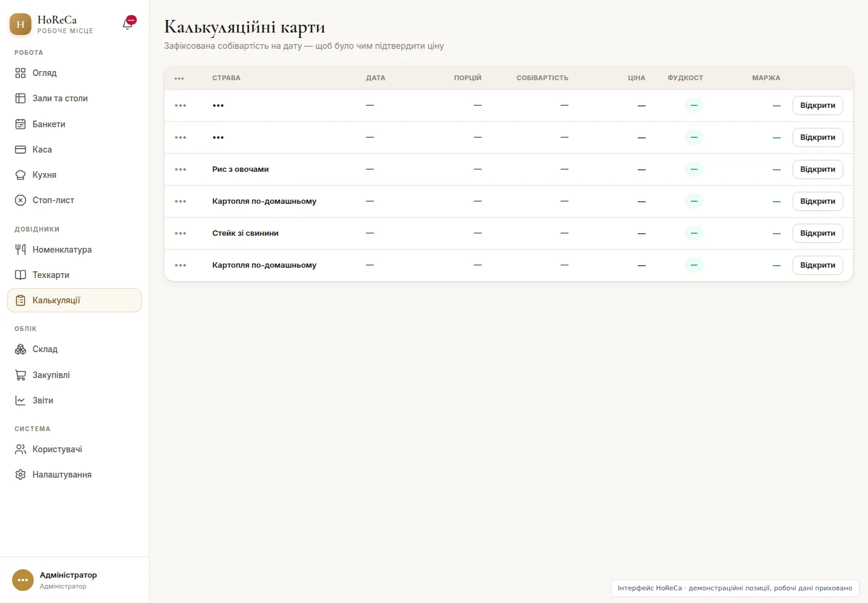Click the Калькуляційні карти page heading
Viewport: 868px width, 603px height.
point(245,27)
